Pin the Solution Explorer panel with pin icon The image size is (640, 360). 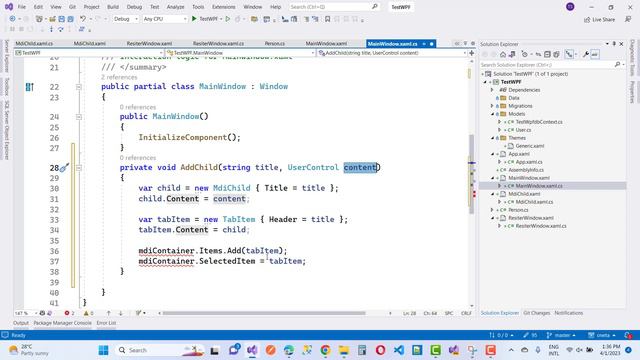(614, 44)
